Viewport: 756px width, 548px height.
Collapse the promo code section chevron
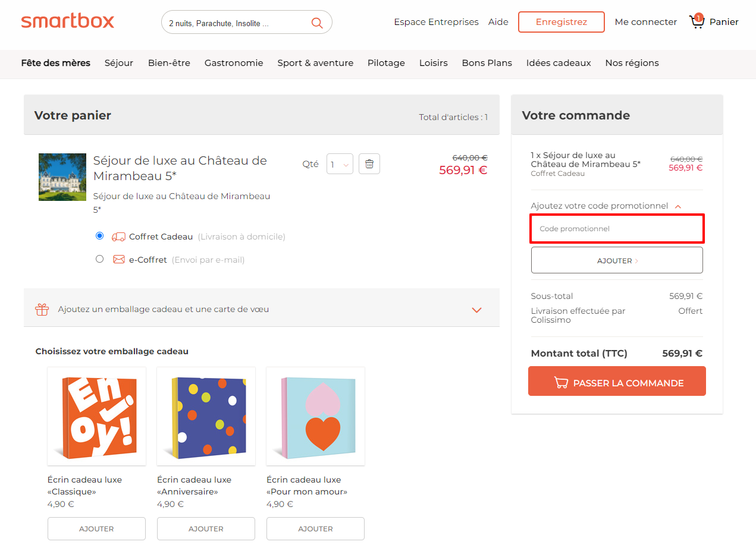tap(678, 206)
